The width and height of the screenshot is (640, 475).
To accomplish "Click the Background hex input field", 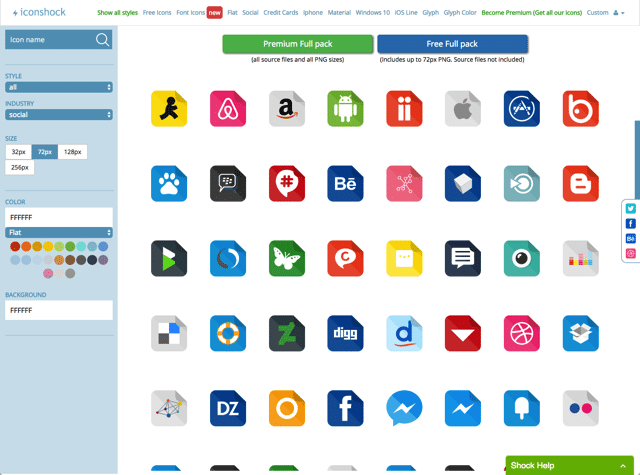I will pos(59,311).
